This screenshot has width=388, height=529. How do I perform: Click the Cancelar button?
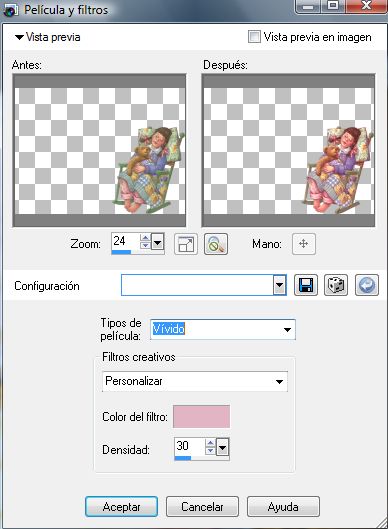[x=202, y=507]
